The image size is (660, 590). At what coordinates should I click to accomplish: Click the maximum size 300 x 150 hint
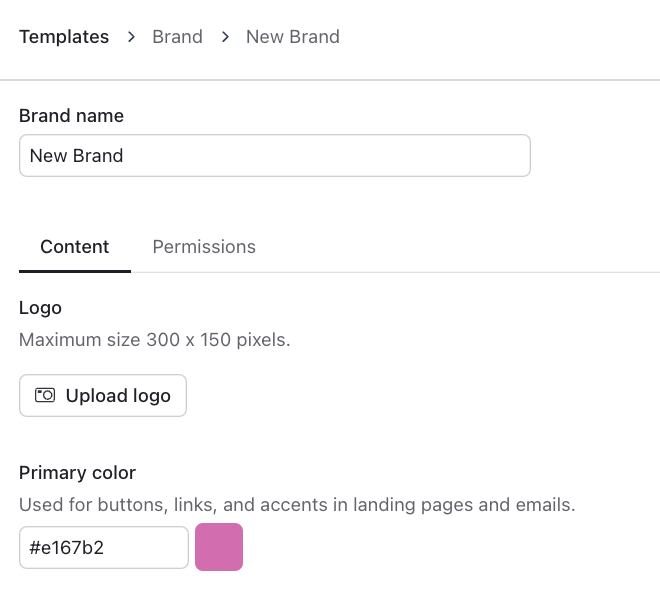(155, 340)
